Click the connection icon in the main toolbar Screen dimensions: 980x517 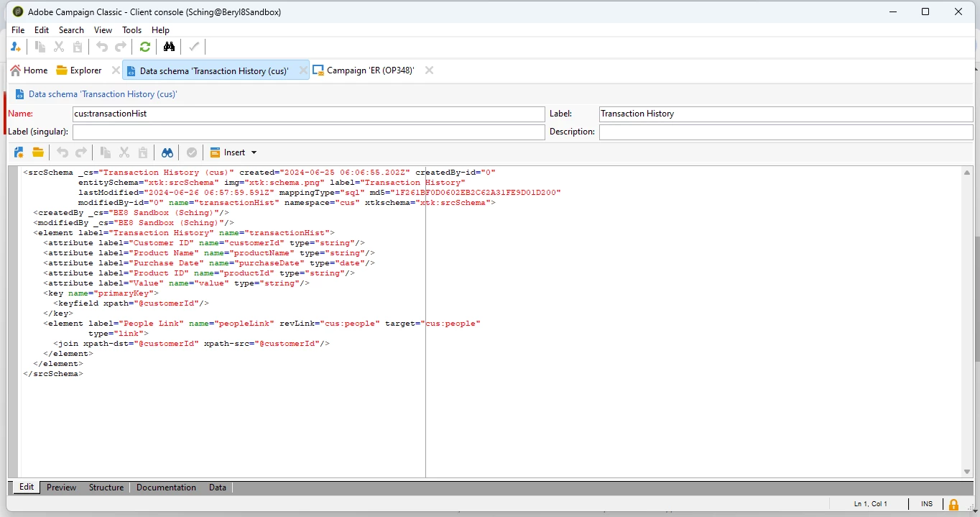[16, 47]
